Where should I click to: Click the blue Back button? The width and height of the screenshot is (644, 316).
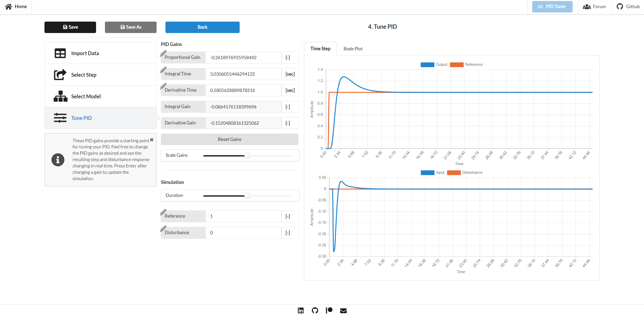tap(202, 27)
